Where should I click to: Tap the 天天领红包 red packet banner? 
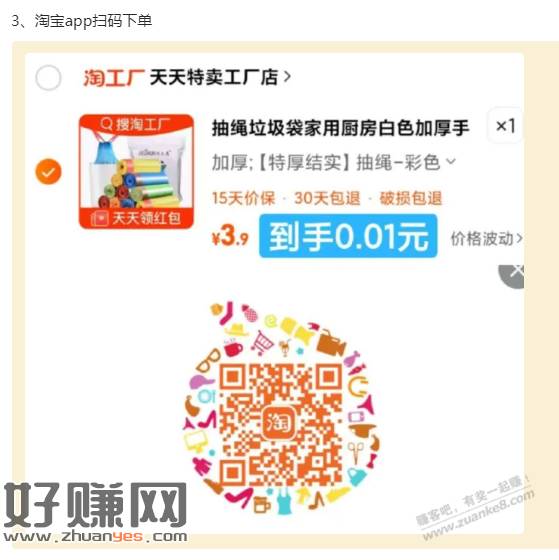[x=136, y=218]
